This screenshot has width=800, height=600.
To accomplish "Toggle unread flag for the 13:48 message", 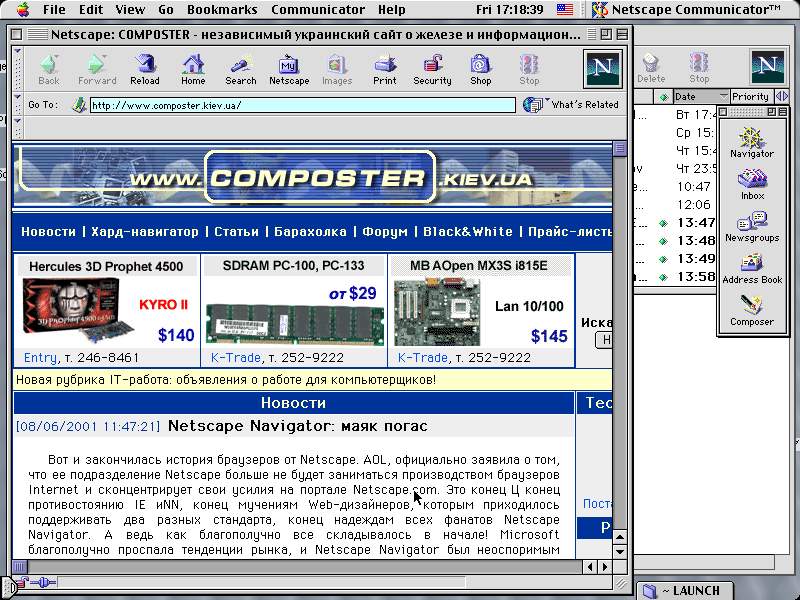I will click(663, 241).
